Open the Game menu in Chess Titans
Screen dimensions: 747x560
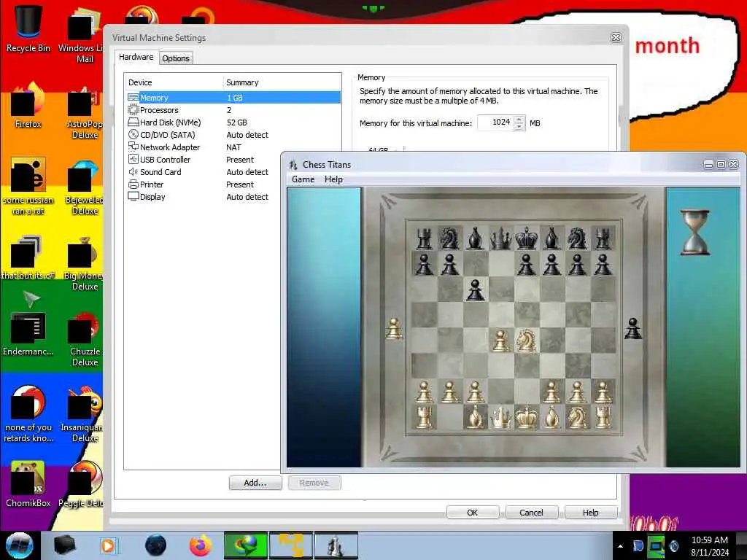pyautogui.click(x=303, y=179)
